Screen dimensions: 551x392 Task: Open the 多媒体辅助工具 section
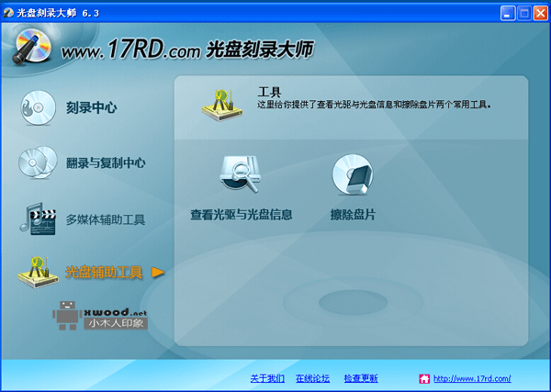point(106,220)
